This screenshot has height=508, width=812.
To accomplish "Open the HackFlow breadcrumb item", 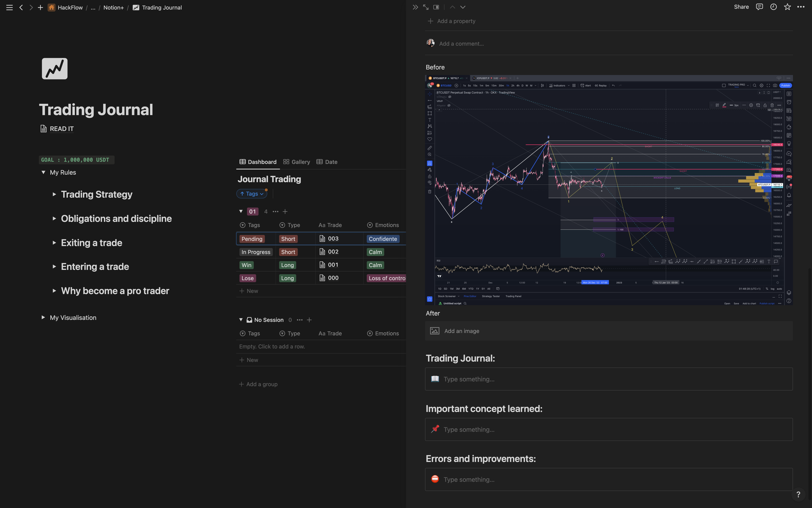I will pyautogui.click(x=70, y=7).
